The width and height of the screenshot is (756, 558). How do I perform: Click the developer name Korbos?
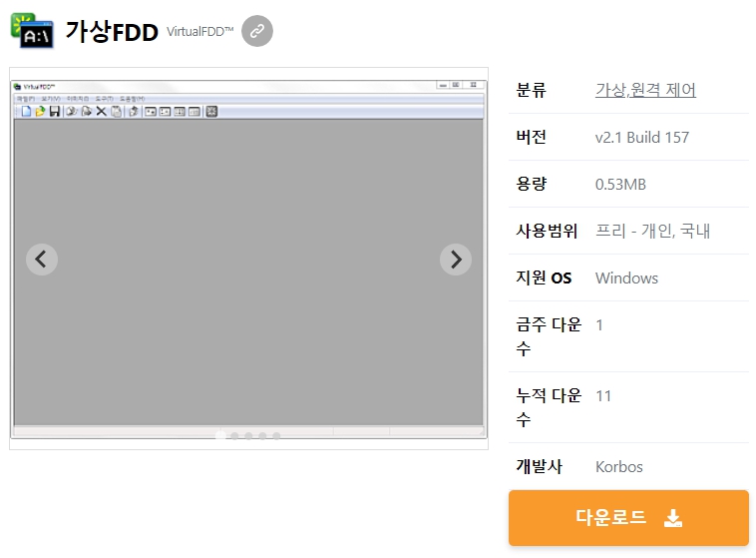point(619,467)
